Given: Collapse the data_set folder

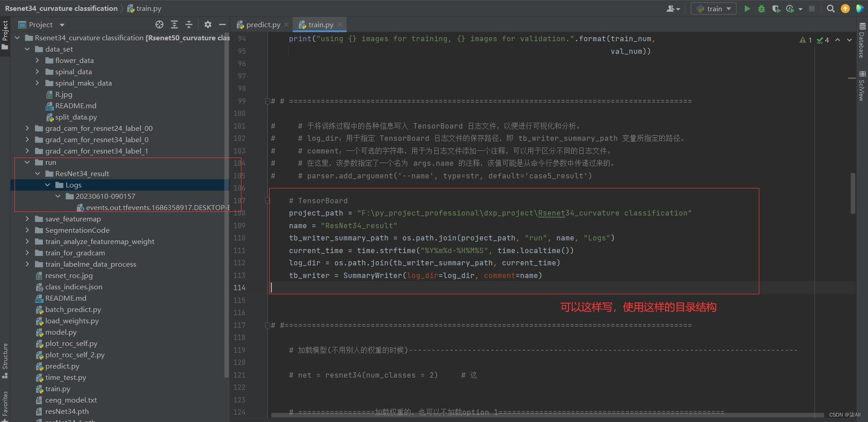Looking at the screenshot, I should point(27,49).
